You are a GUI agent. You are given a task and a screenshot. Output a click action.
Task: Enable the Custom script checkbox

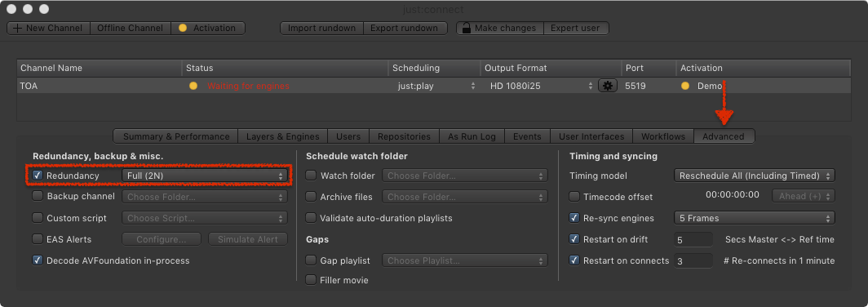coord(38,218)
